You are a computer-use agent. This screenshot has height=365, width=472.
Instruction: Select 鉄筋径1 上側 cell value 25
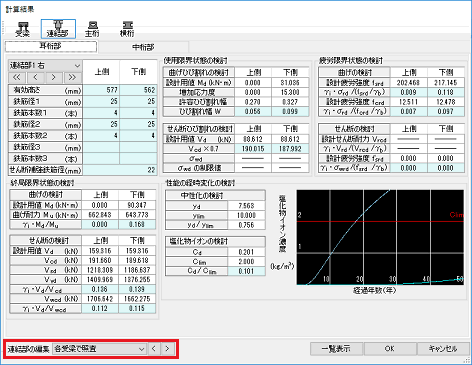[101, 101]
